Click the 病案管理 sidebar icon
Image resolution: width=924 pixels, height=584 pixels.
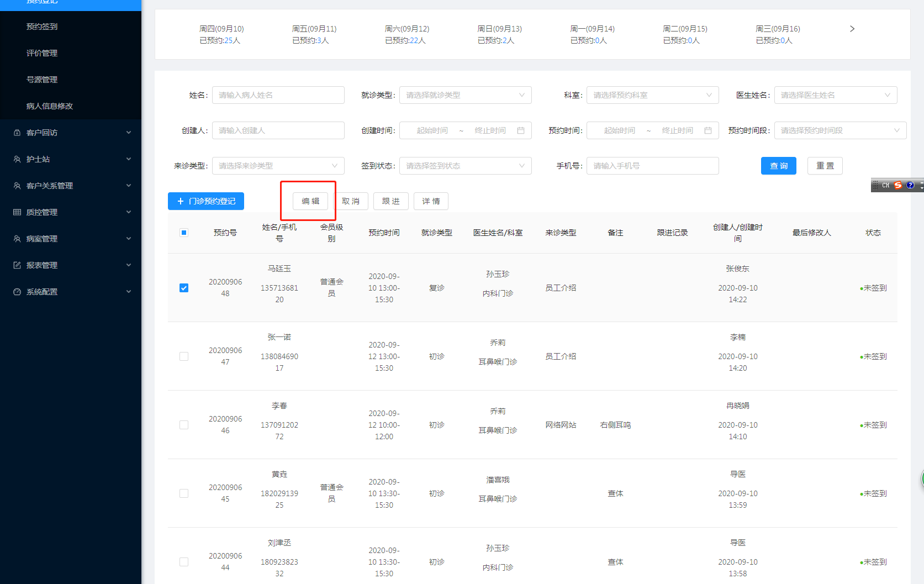17,239
